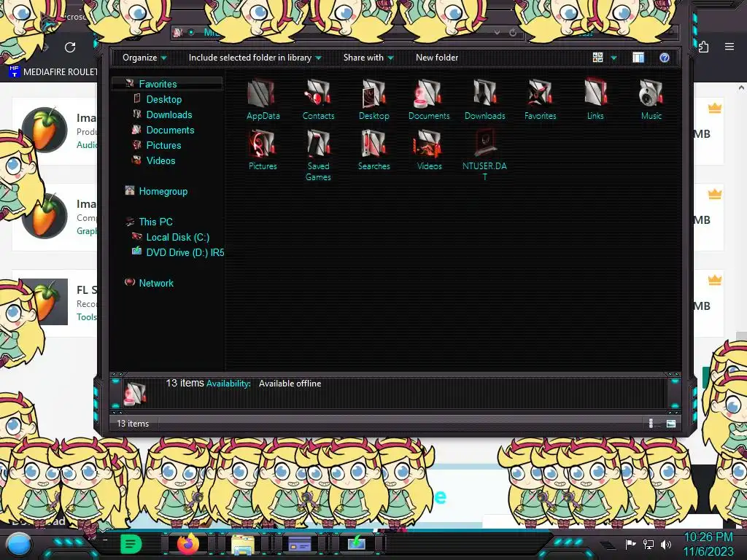The width and height of the screenshot is (747, 560).
Task: Select the Desktop folder in file pane
Action: tap(374, 99)
